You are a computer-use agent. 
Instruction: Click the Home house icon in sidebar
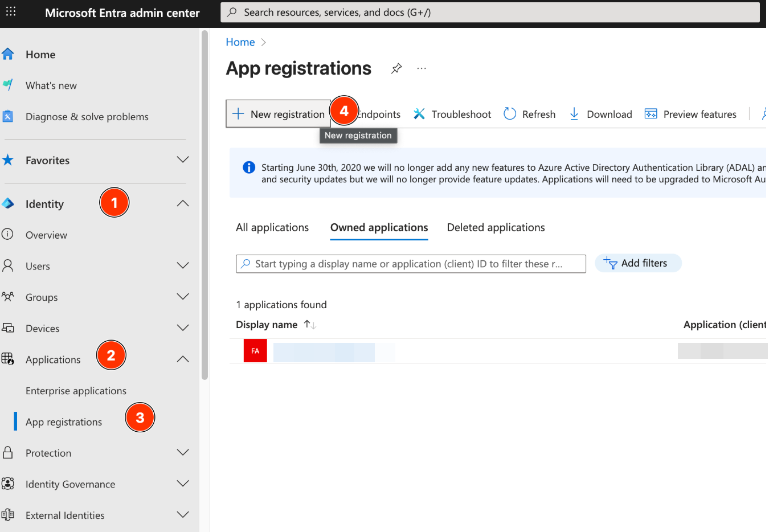coord(8,54)
